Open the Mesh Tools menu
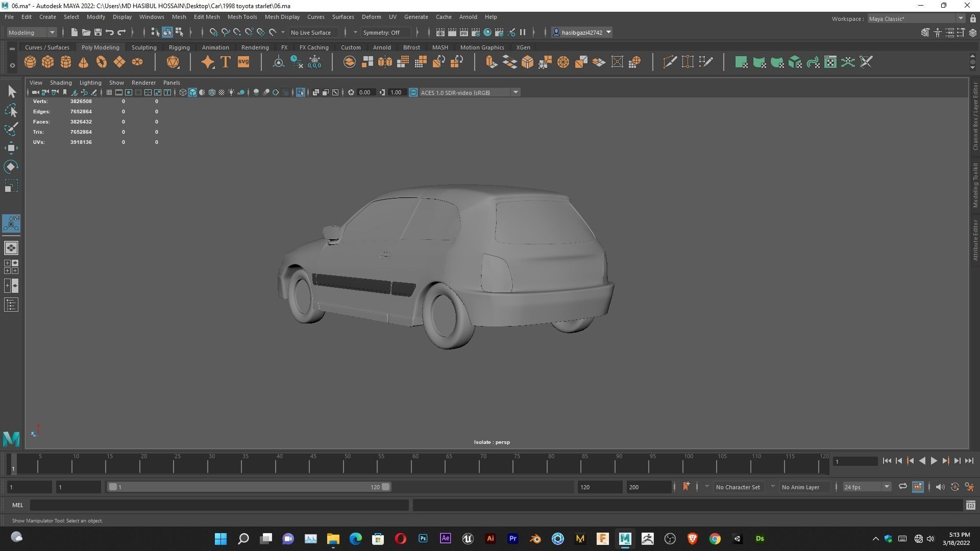 point(242,17)
